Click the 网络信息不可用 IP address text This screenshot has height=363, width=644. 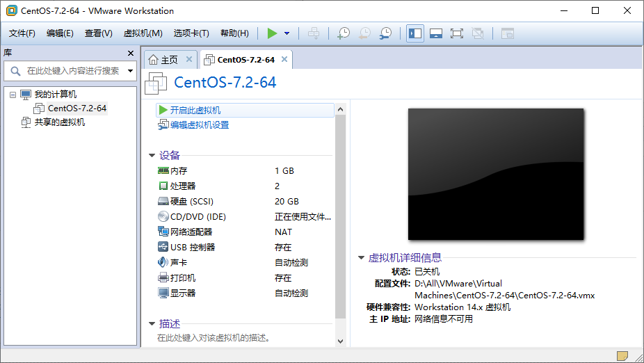[x=444, y=319]
